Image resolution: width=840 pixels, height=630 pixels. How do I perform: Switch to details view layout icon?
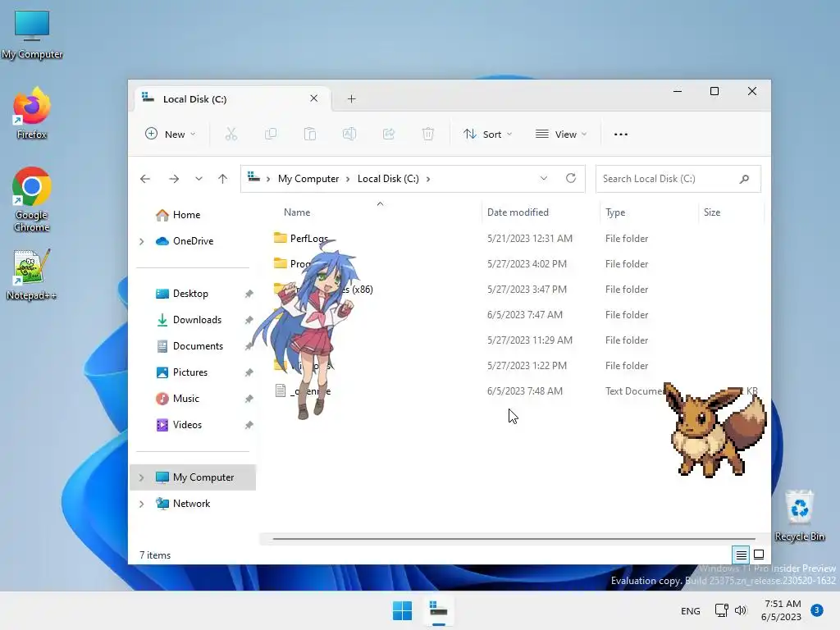pos(741,555)
